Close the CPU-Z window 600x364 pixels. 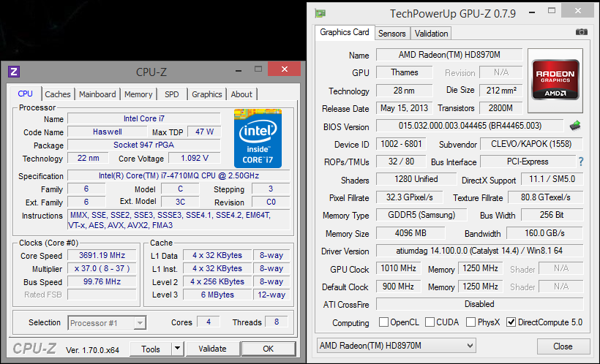tap(285, 69)
